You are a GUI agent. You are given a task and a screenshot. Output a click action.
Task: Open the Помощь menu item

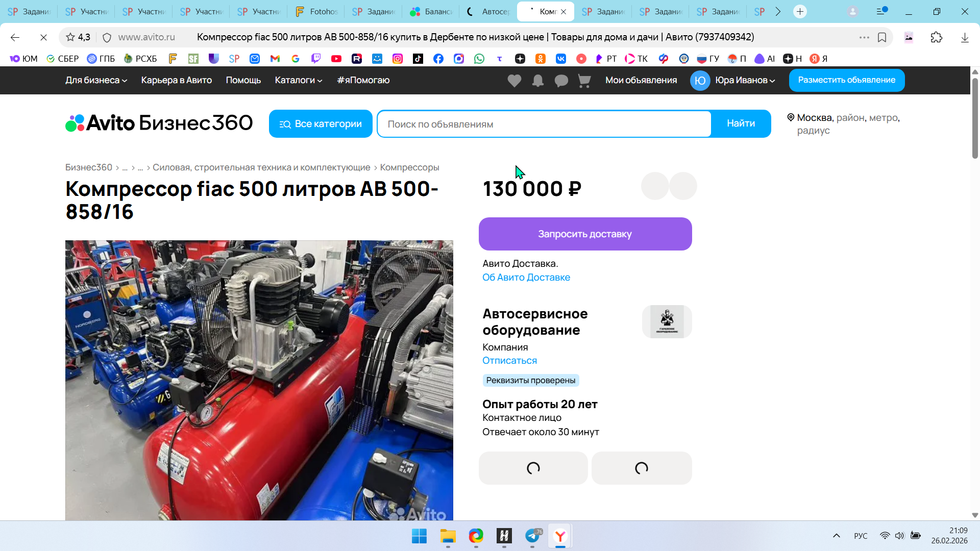click(x=243, y=80)
